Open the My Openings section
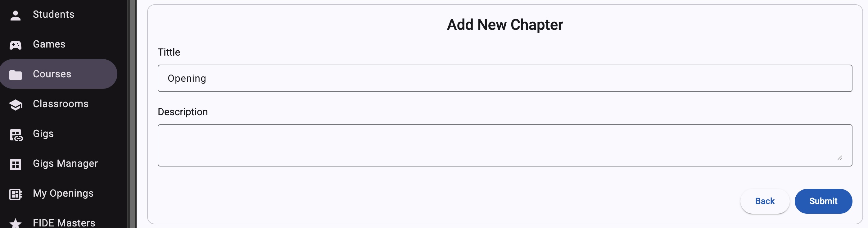Viewport: 868px width, 228px height. [x=63, y=194]
